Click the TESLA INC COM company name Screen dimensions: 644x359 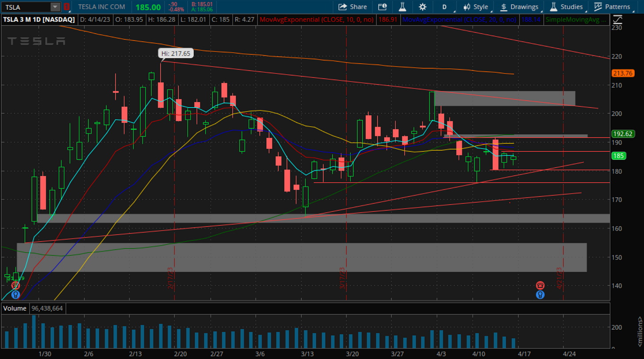(x=102, y=7)
